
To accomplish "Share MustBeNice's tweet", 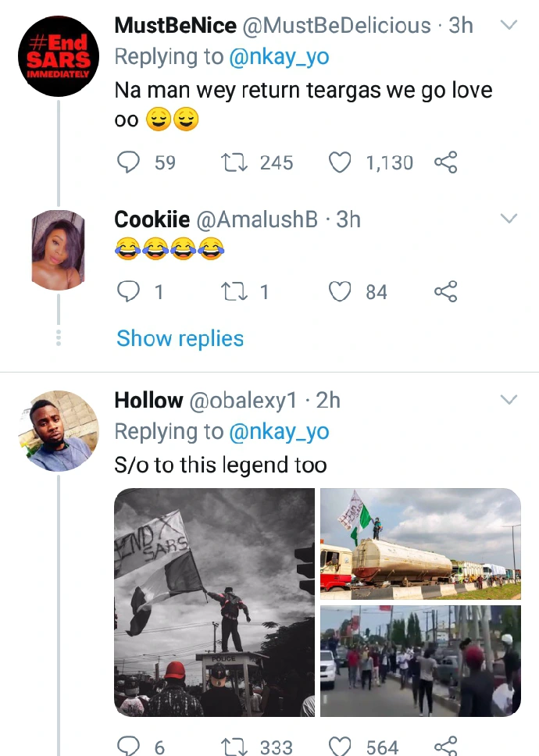I will click(445, 162).
